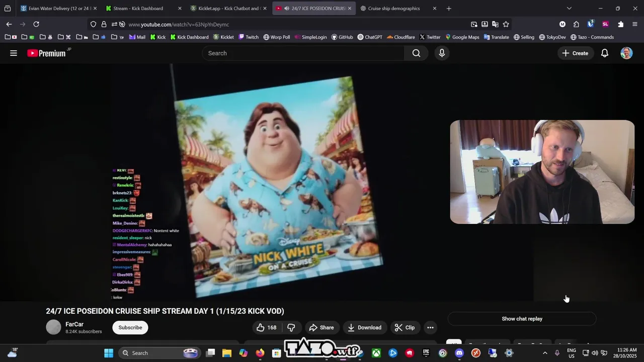Image resolution: width=644 pixels, height=362 pixels.
Task: Click the YouTube search input field
Action: (x=303, y=53)
